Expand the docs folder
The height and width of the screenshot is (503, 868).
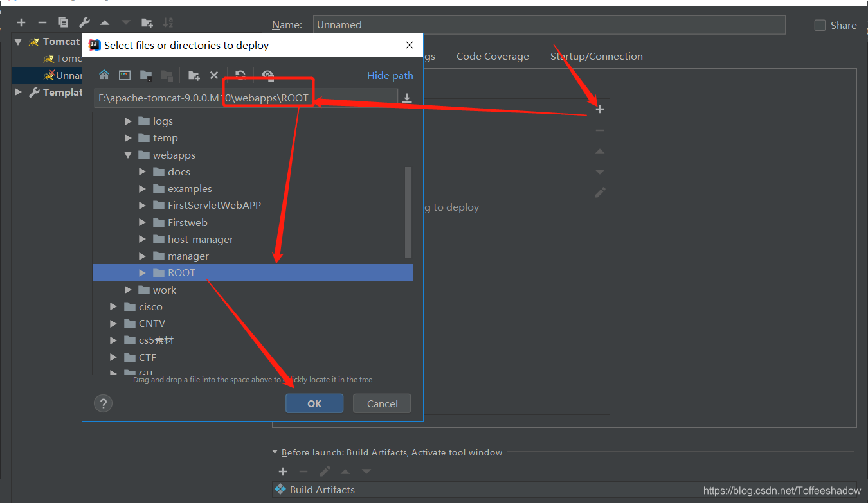point(143,172)
